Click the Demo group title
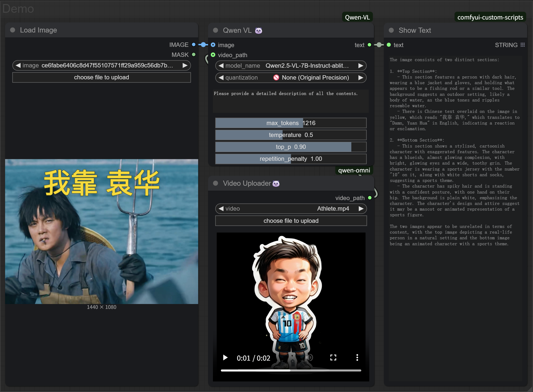This screenshot has width=533, height=392. [x=18, y=9]
